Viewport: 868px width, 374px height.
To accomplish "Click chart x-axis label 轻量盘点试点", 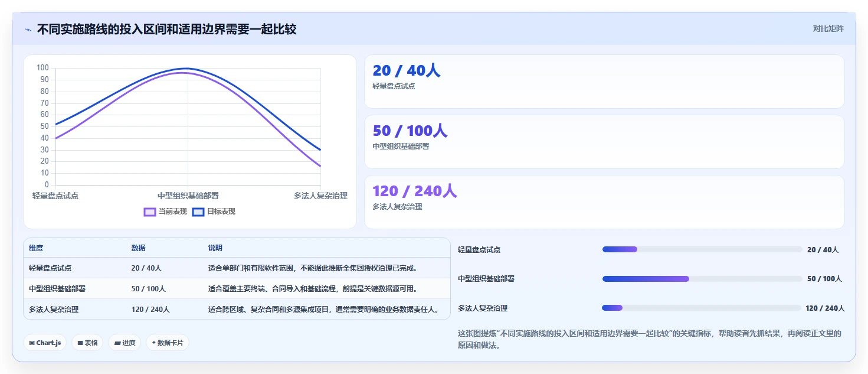I will pyautogui.click(x=55, y=196).
